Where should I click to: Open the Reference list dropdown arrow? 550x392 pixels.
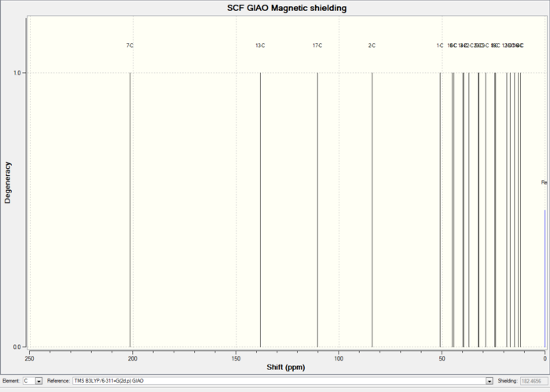489,381
